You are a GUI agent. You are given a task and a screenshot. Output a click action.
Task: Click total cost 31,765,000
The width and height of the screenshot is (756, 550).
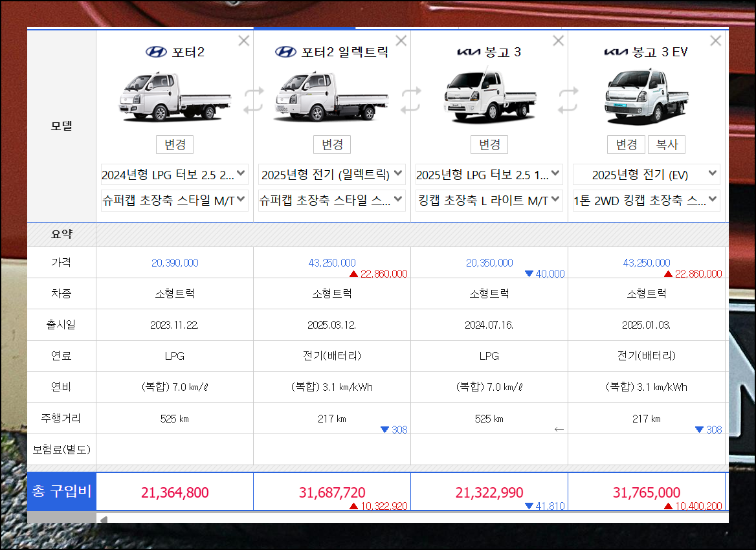click(x=646, y=492)
